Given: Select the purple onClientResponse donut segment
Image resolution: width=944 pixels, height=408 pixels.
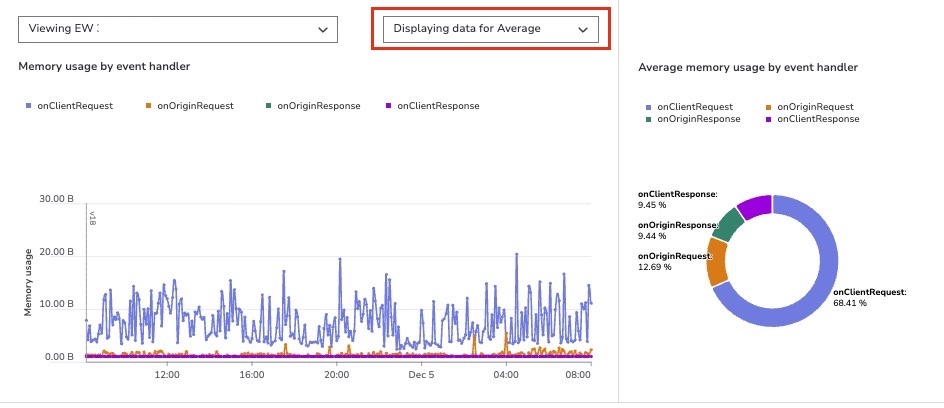Looking at the screenshot, I should coord(756,207).
